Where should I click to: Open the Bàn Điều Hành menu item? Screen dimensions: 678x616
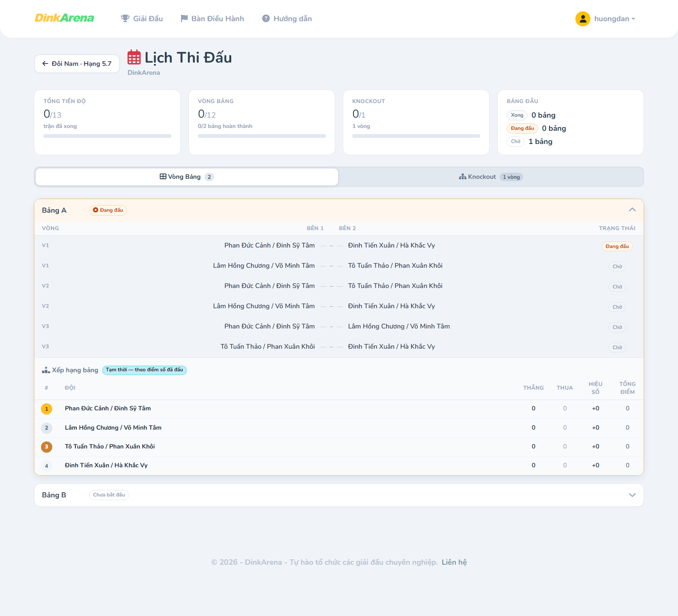click(212, 18)
